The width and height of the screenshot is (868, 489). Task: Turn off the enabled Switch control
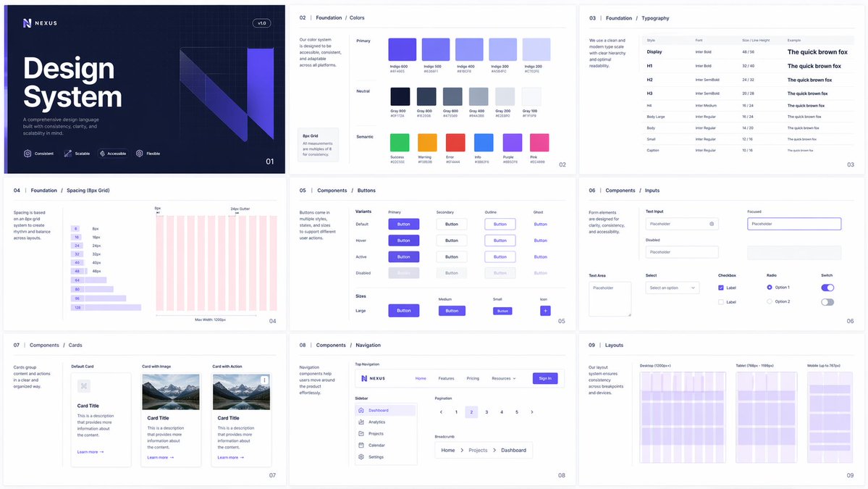[827, 288]
